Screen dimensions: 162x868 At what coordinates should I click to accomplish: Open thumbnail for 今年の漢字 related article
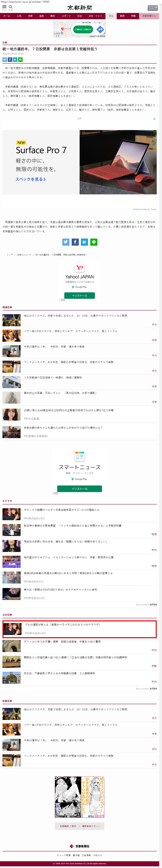[x=12, y=351]
